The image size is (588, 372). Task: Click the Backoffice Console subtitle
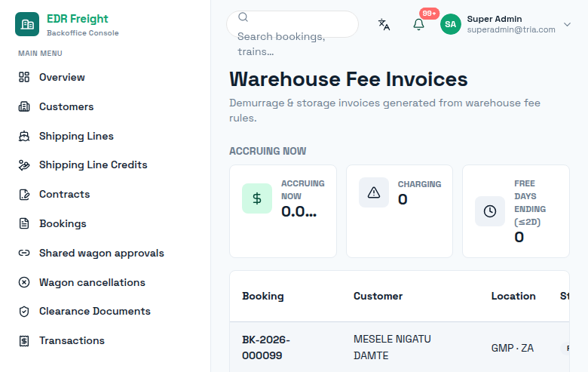(x=82, y=33)
